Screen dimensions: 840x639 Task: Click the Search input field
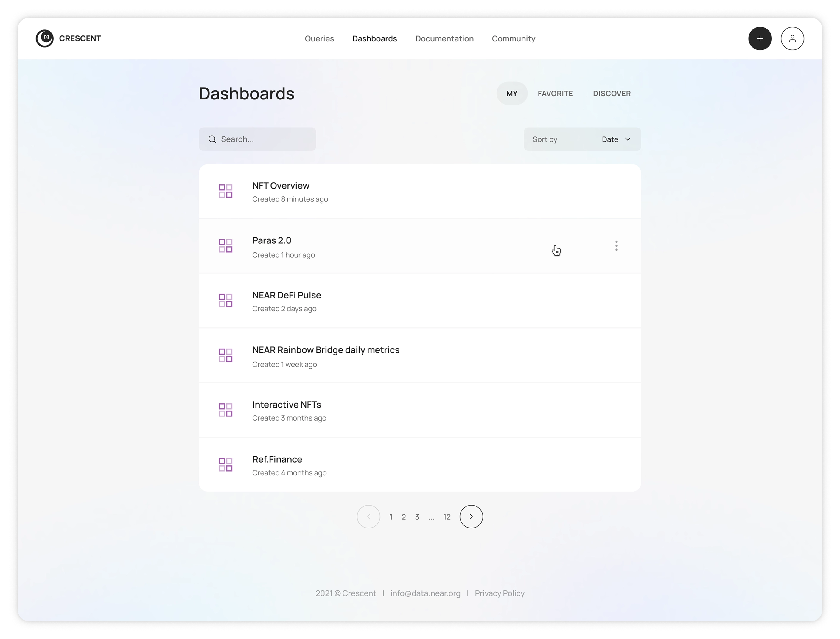(257, 139)
